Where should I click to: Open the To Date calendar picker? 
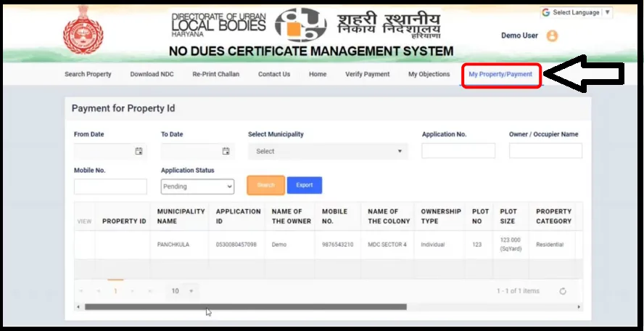(x=226, y=151)
